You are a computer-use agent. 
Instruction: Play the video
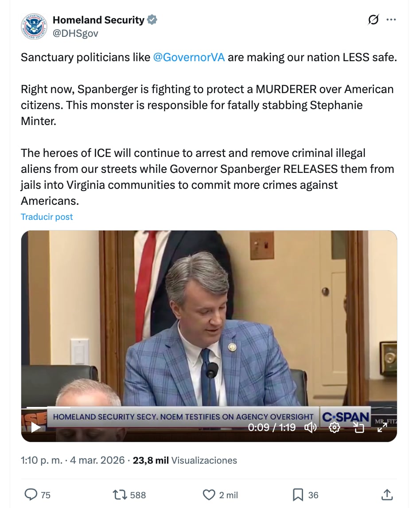point(35,428)
